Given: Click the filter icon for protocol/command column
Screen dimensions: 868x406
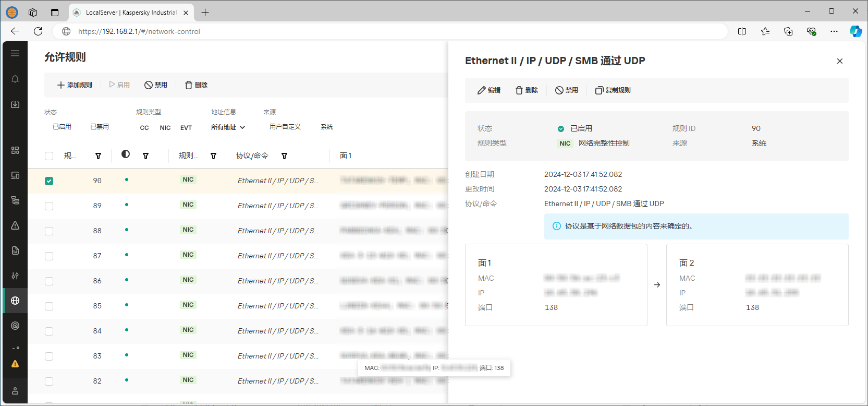Looking at the screenshot, I should click(284, 156).
